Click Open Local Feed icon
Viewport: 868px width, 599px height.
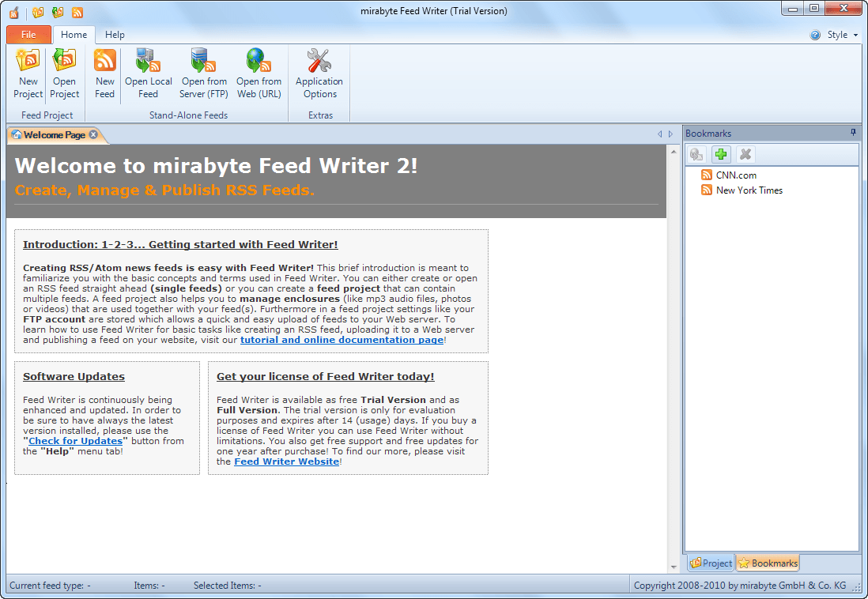[149, 60]
